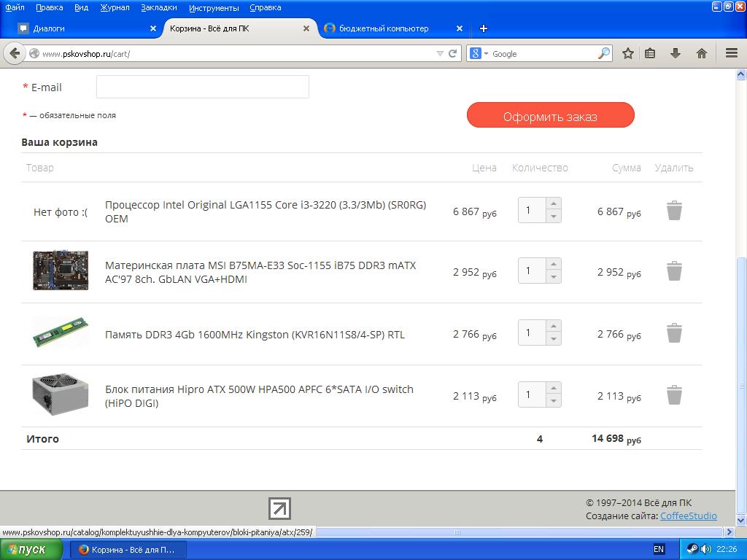The image size is (747, 560).
Task: Click the total sum 14 698 руб
Action: 616,439
